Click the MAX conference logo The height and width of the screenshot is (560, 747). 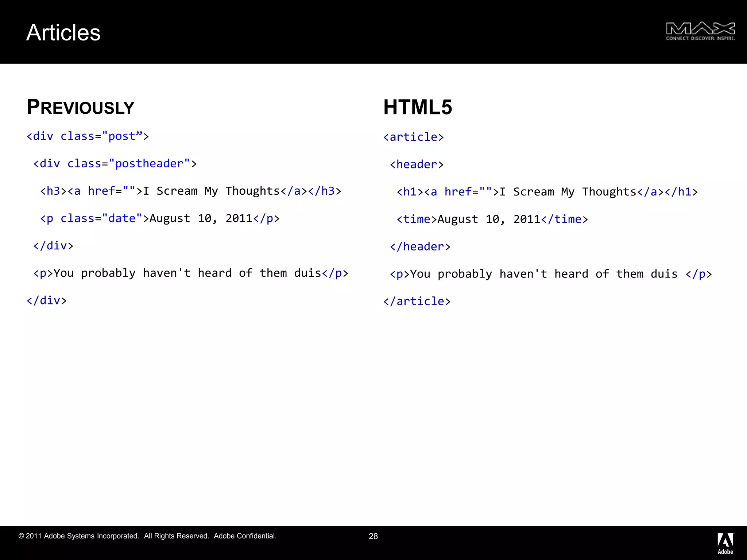tap(700, 31)
